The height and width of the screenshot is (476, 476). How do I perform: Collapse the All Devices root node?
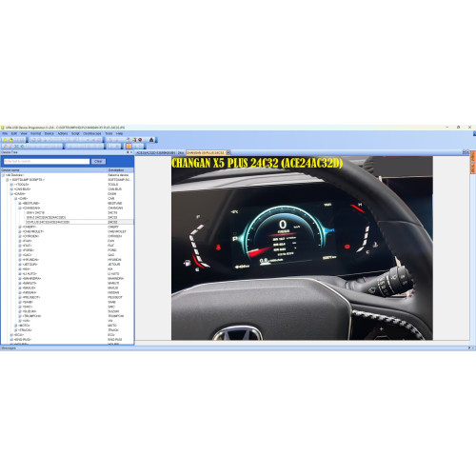click(x=3, y=175)
